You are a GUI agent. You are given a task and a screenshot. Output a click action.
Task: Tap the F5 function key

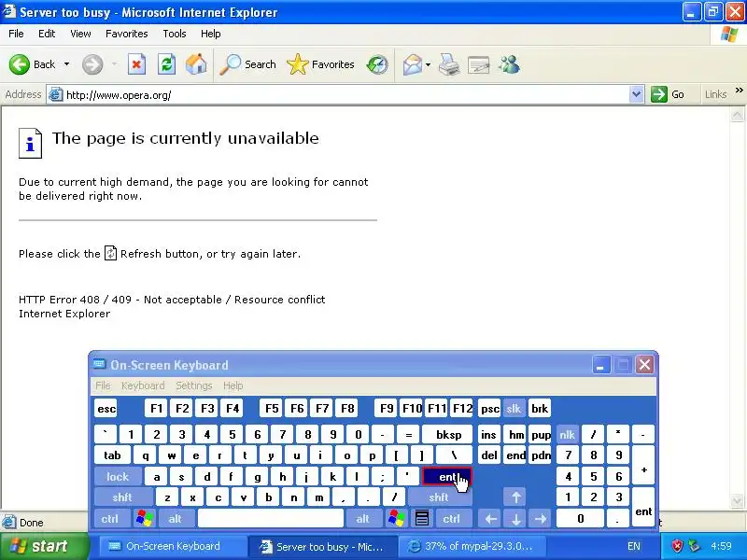pyautogui.click(x=272, y=409)
